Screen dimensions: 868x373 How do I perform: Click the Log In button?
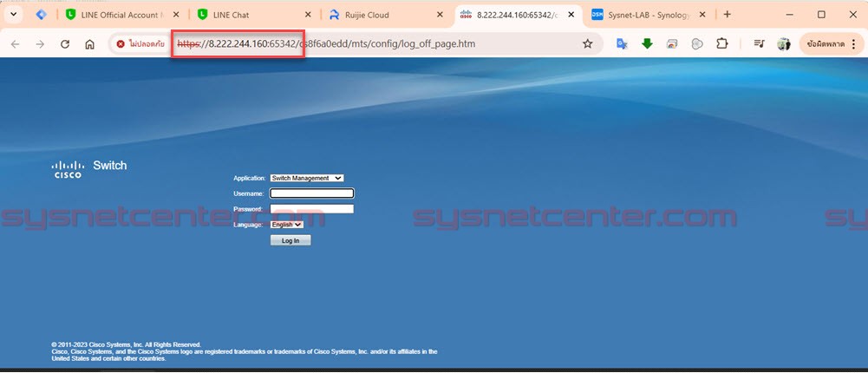290,241
